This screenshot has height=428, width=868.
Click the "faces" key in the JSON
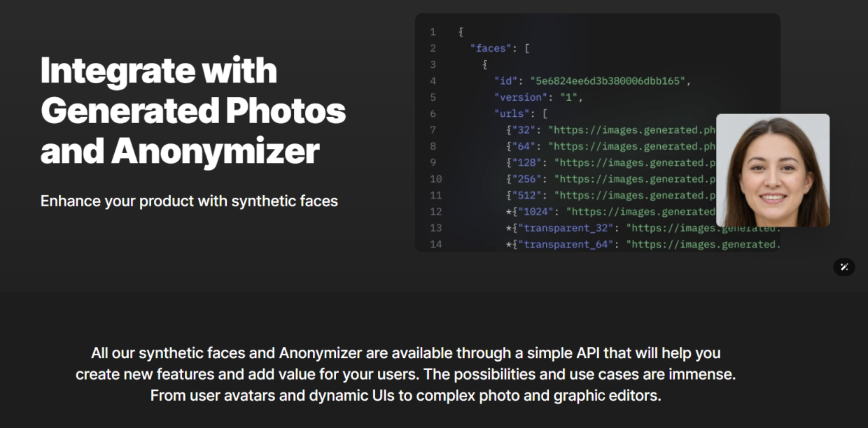491,48
